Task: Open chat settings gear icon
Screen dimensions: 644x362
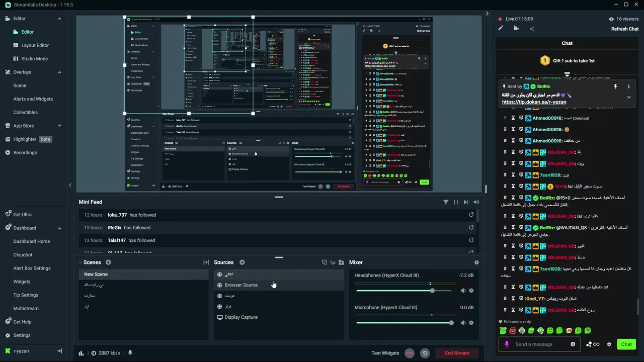Action: [609, 344]
